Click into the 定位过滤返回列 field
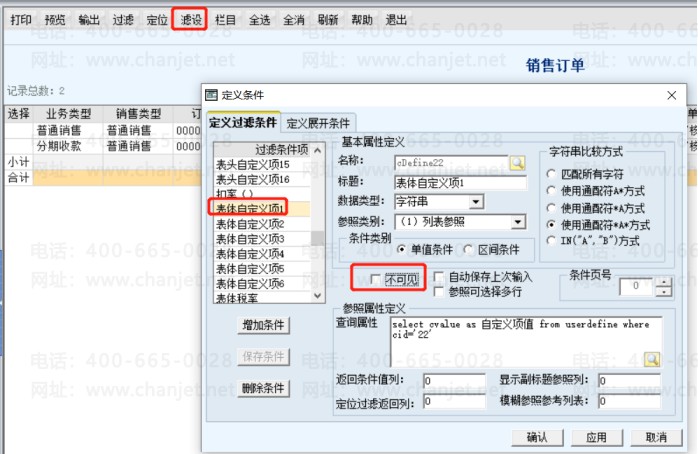Image resolution: width=698 pixels, height=454 pixels. (x=454, y=401)
